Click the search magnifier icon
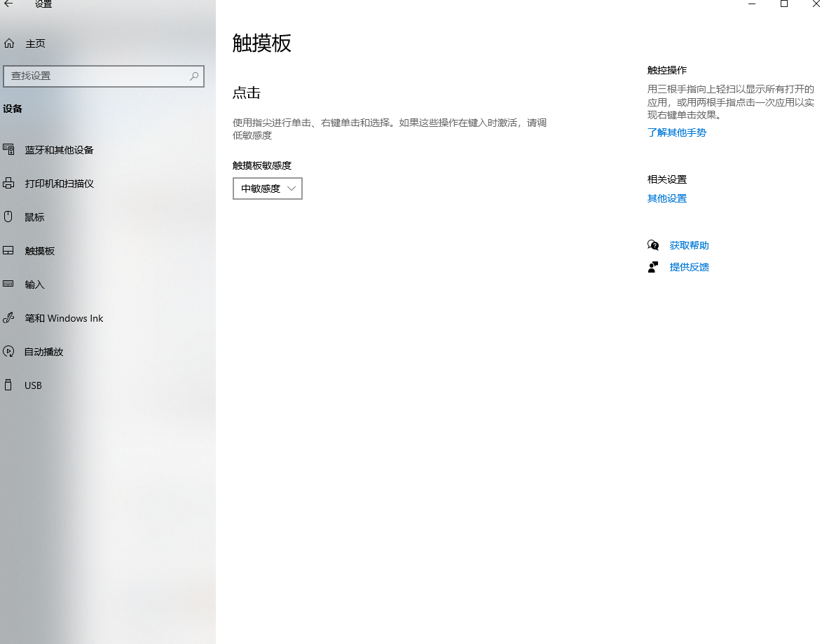The image size is (829, 644). (194, 76)
